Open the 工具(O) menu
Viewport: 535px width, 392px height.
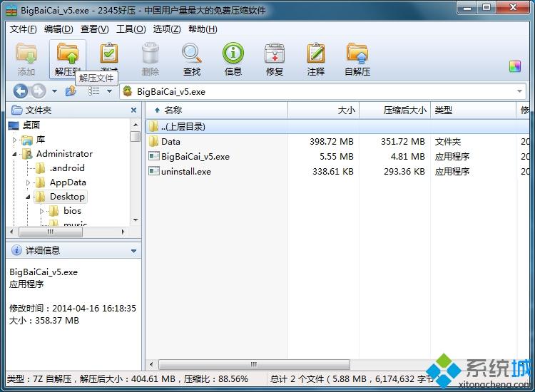[131, 29]
